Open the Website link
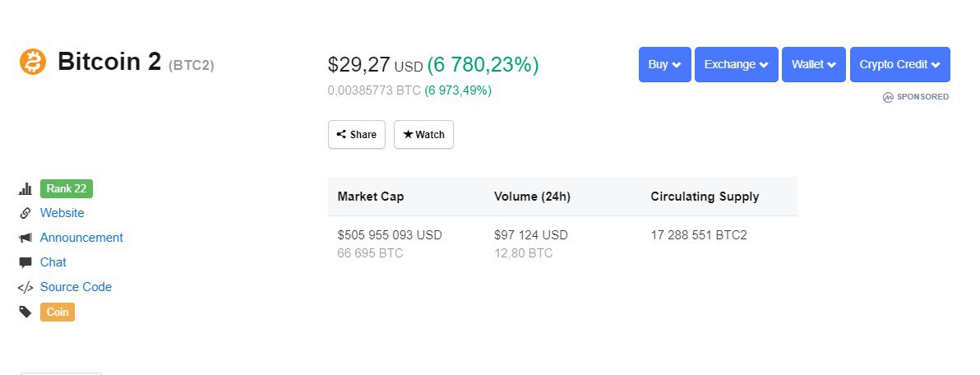The image size is (980, 375). tap(62, 213)
